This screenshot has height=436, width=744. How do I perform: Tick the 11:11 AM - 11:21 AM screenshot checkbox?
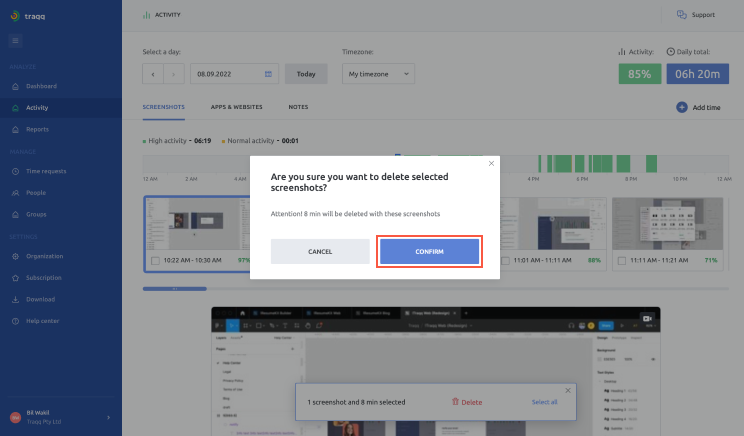click(x=620, y=260)
